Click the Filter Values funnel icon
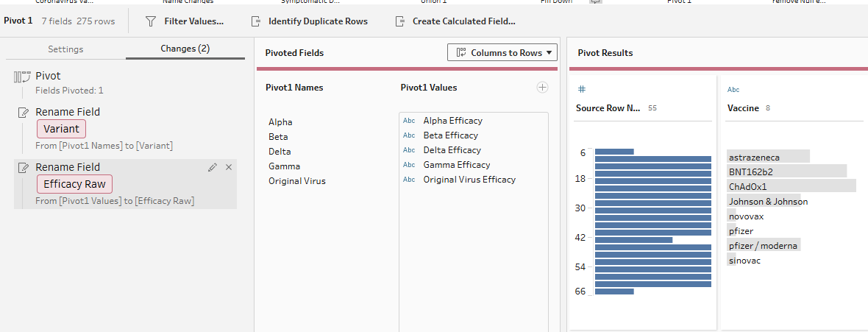The image size is (868, 332). tap(151, 21)
